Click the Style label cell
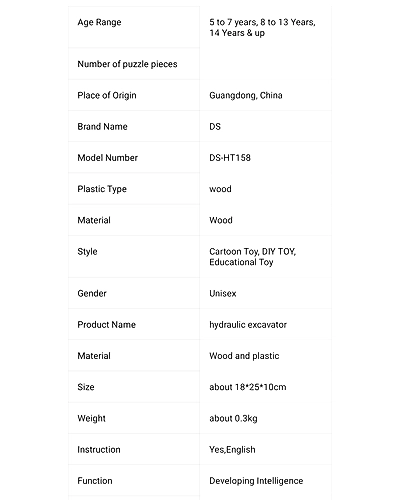Image resolution: width=400 pixels, height=500 pixels. click(134, 257)
